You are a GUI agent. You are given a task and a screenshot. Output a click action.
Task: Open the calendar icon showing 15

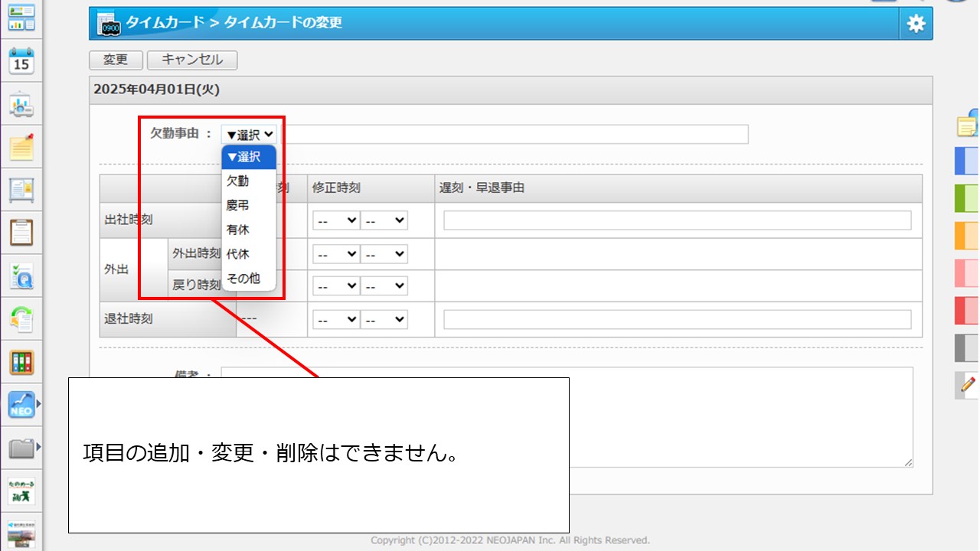(x=21, y=60)
